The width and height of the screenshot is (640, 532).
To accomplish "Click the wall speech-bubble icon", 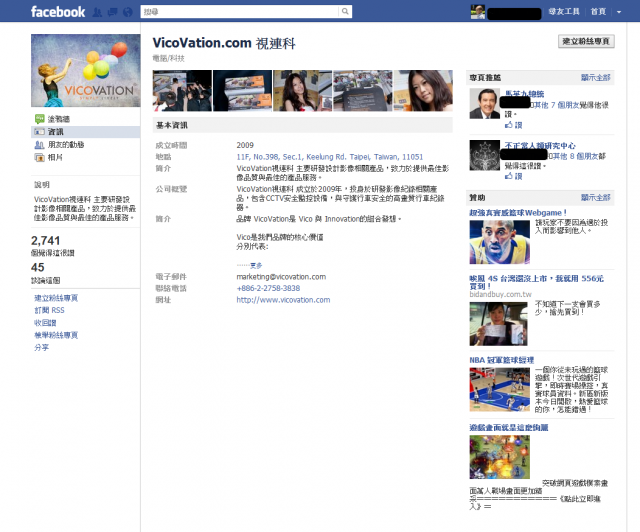I will [40, 119].
